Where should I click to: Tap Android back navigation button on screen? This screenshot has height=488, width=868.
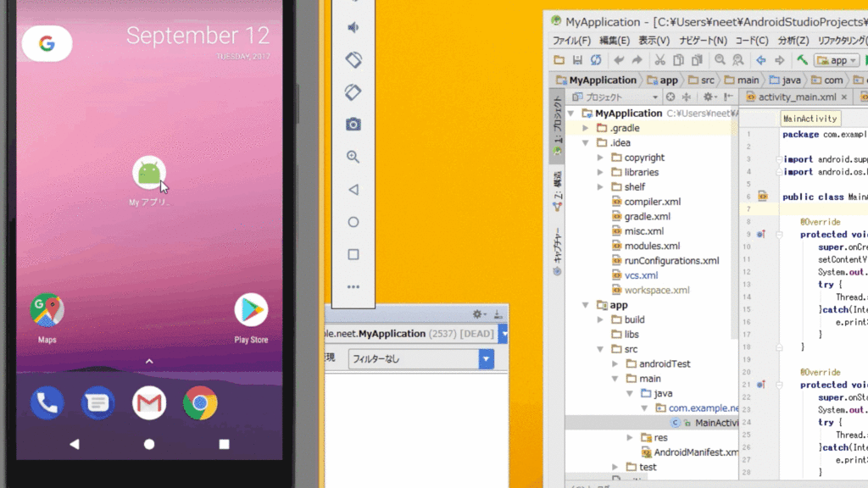[75, 444]
